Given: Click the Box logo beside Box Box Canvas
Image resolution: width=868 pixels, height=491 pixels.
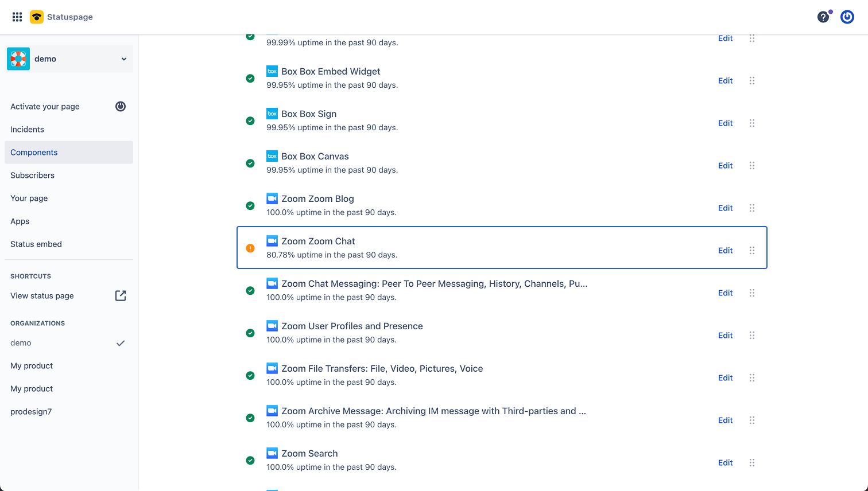Looking at the screenshot, I should [272, 156].
